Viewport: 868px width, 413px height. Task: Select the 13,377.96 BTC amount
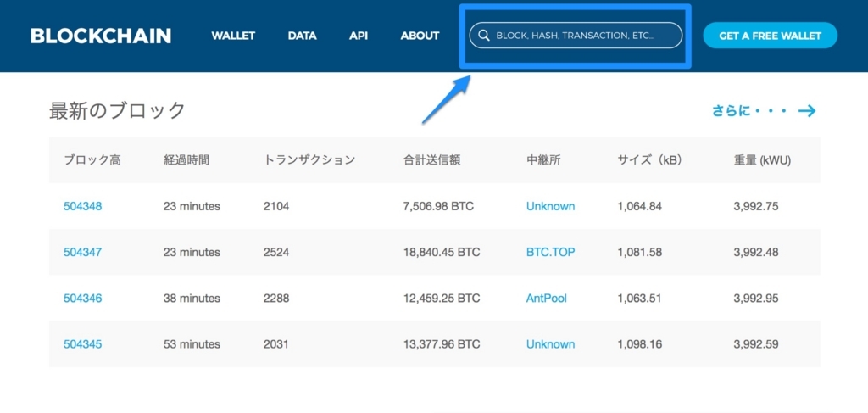[x=442, y=344]
